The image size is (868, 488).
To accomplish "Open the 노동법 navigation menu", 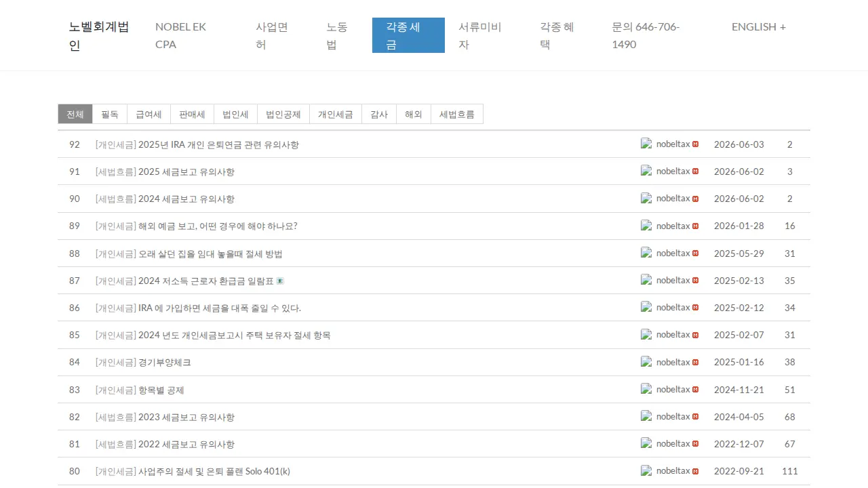I will coord(342,35).
